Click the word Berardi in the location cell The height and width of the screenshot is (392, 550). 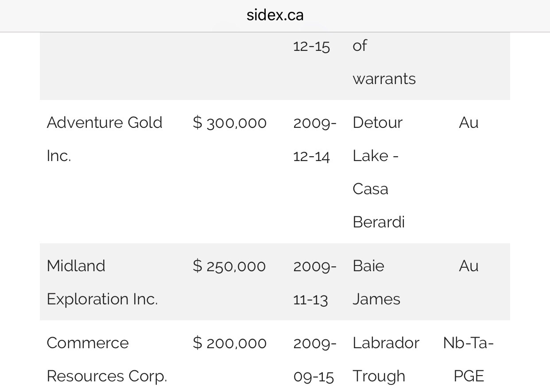[x=379, y=222]
